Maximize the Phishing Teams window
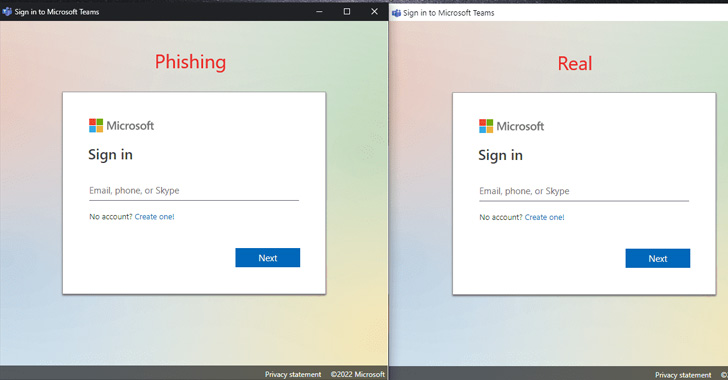728x380 pixels. (x=347, y=12)
